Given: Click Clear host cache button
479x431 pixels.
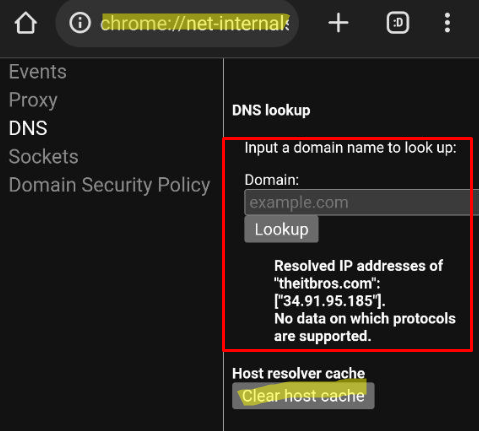Looking at the screenshot, I should tap(303, 396).
